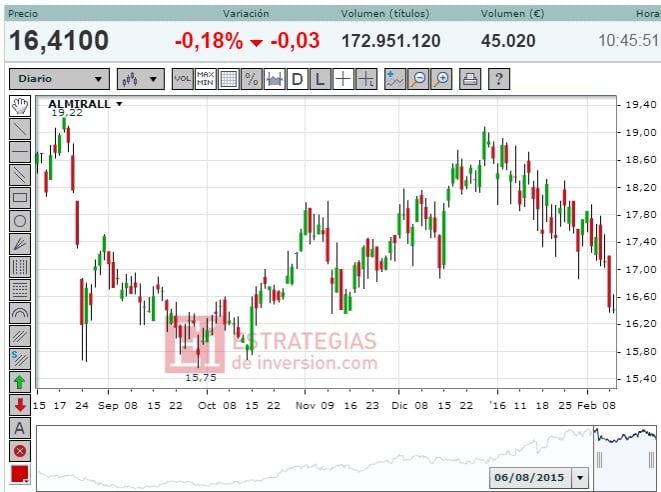Select the arcs drawing tool

point(20,313)
